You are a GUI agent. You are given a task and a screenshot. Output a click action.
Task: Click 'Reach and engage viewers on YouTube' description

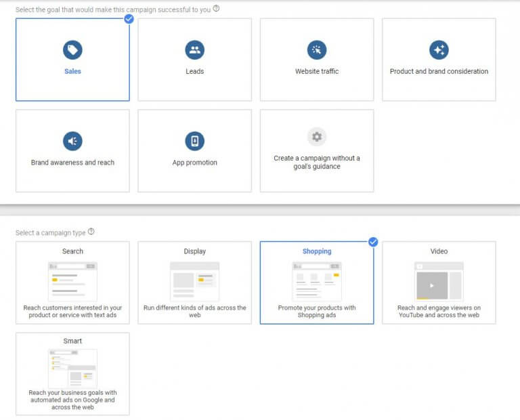point(439,312)
